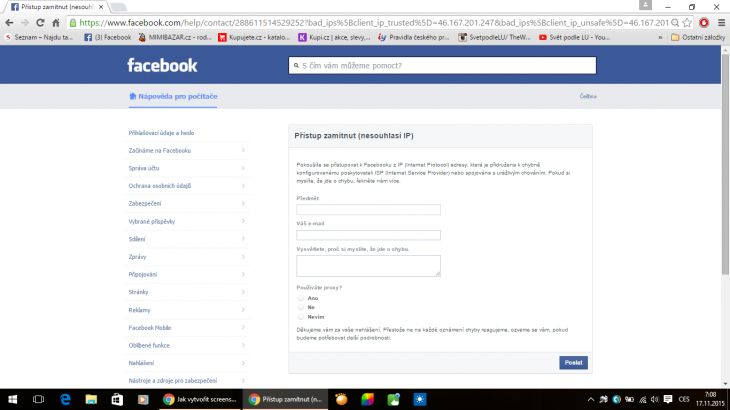Launch Edge from the taskbar
This screenshot has width=730, height=410.
click(65, 399)
